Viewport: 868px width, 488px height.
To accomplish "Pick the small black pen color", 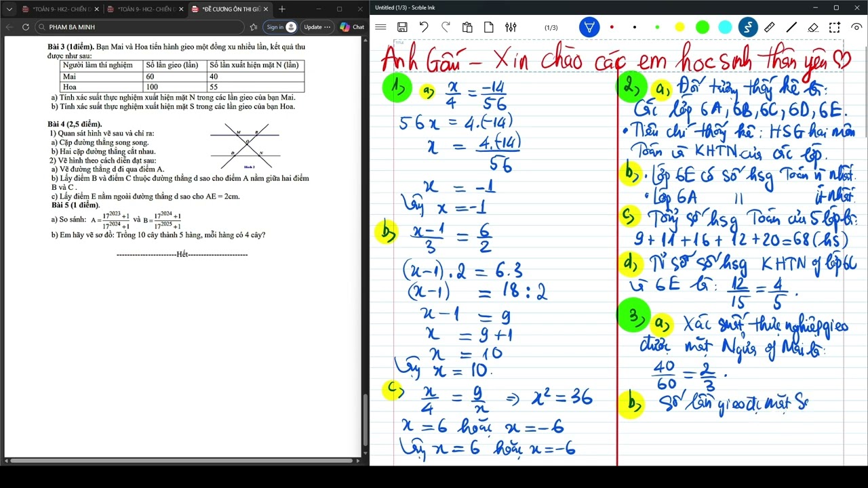I will [x=635, y=27].
